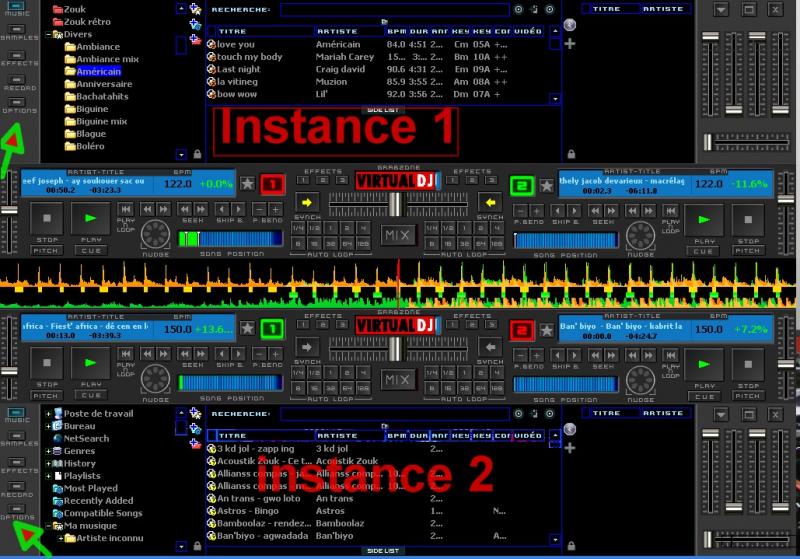Click Instance 2 playlist plus icon
This screenshot has height=559, width=800.
[570, 448]
